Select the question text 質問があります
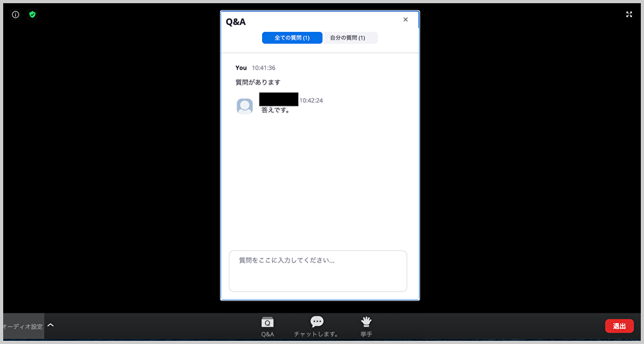This screenshot has width=644, height=344. (x=258, y=82)
